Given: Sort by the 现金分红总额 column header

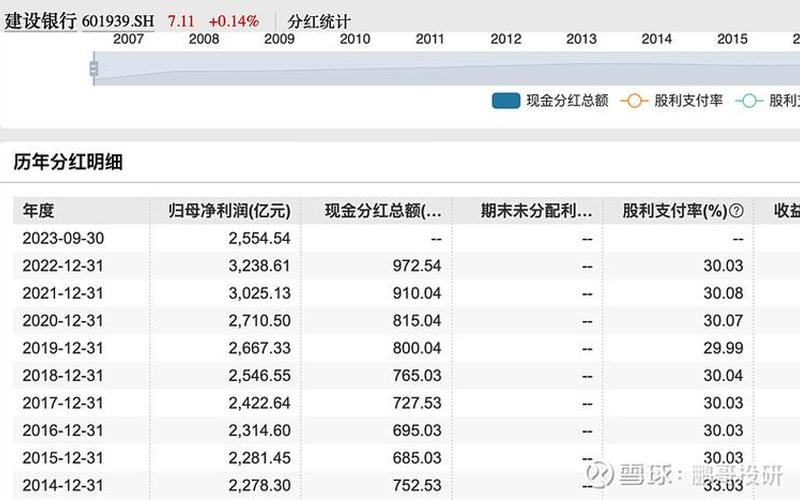Looking at the screenshot, I should coord(383,211).
